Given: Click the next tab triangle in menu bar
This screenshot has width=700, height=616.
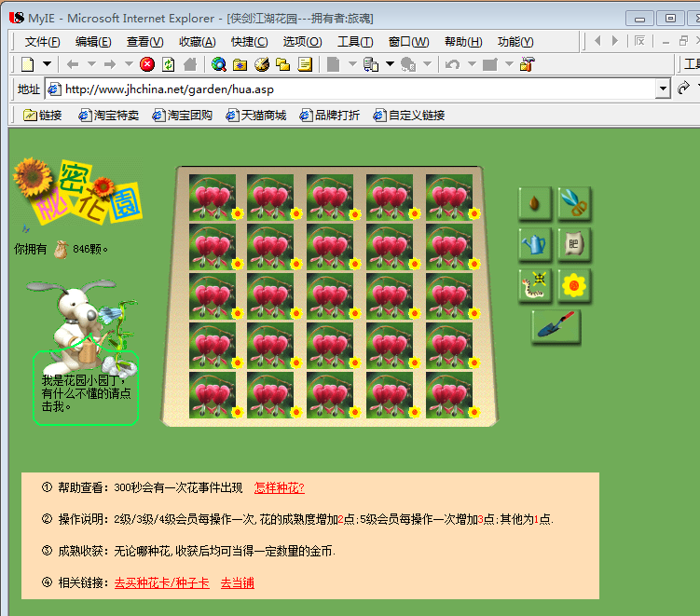Looking at the screenshot, I should (615, 41).
